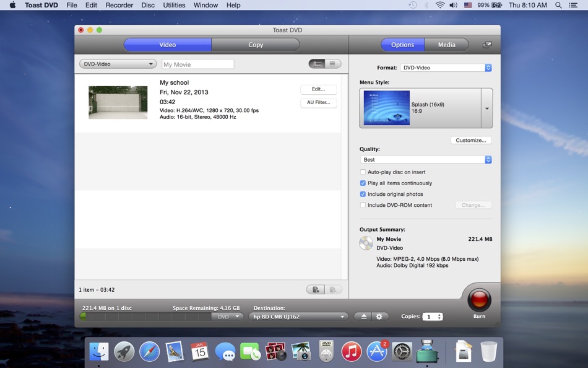Open the DVD disc size dropdown
This screenshot has width=588, height=368.
click(228, 317)
